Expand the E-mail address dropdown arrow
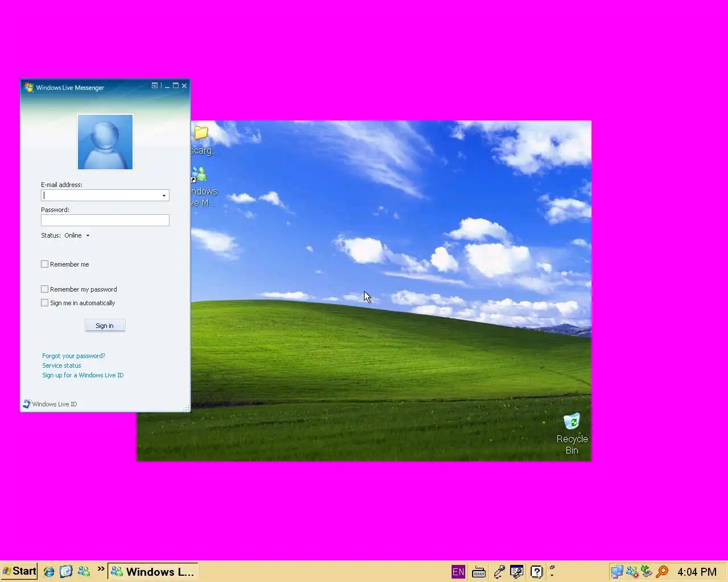The image size is (728, 582). click(x=164, y=196)
